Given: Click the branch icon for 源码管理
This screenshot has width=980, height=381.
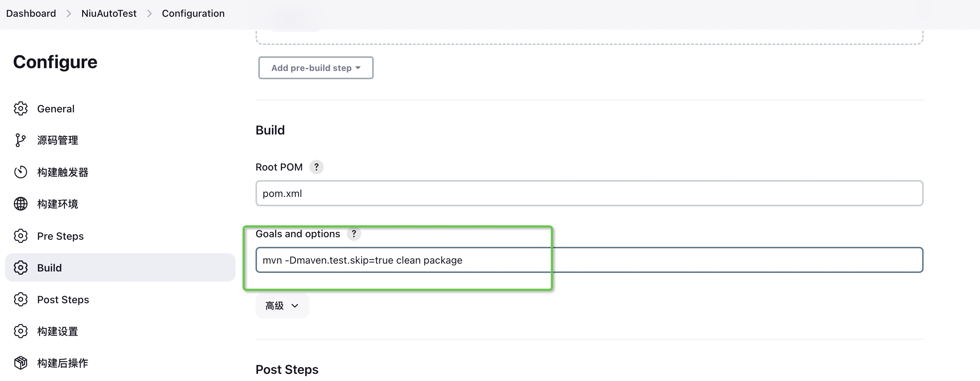Looking at the screenshot, I should [x=20, y=140].
